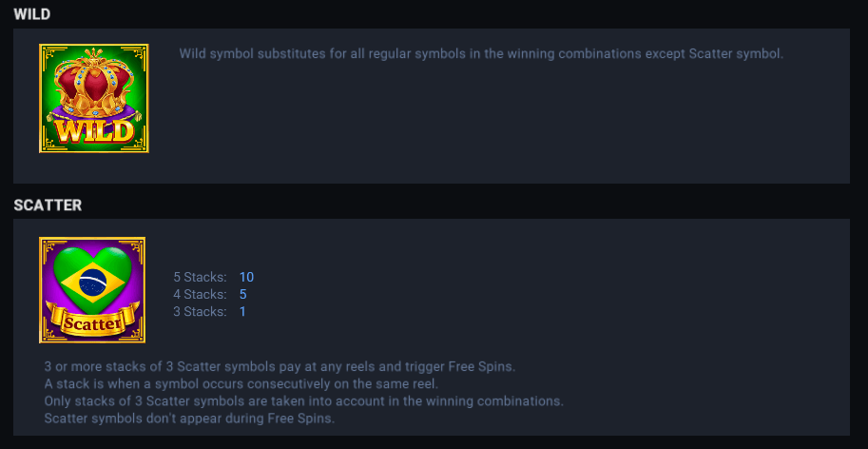The height and width of the screenshot is (449, 868).
Task: Select the SCATTER section heading
Action: 48,205
